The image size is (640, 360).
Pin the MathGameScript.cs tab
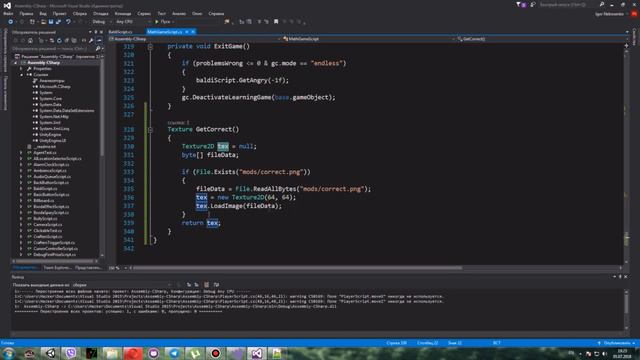coord(187,32)
